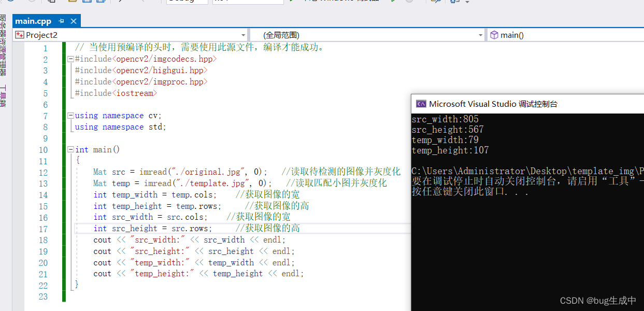This screenshot has width=644, height=311.
Task: Click the using namespace std; line
Action: coord(121,127)
